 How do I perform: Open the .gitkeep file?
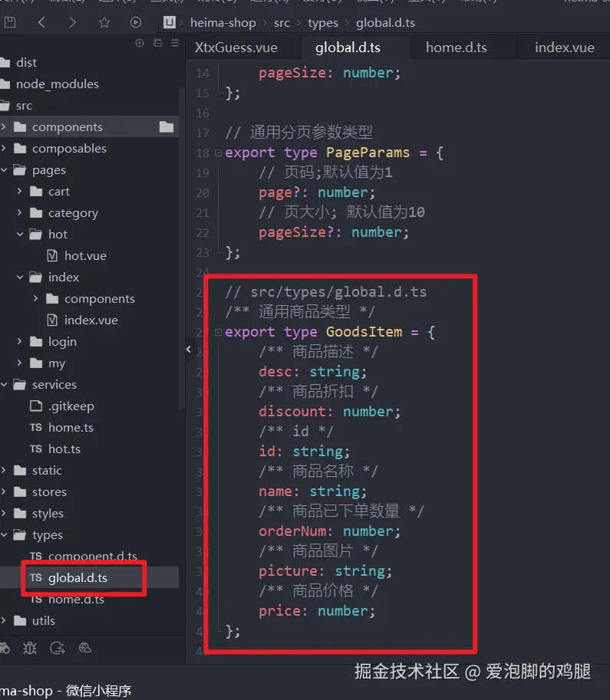pyautogui.click(x=71, y=406)
